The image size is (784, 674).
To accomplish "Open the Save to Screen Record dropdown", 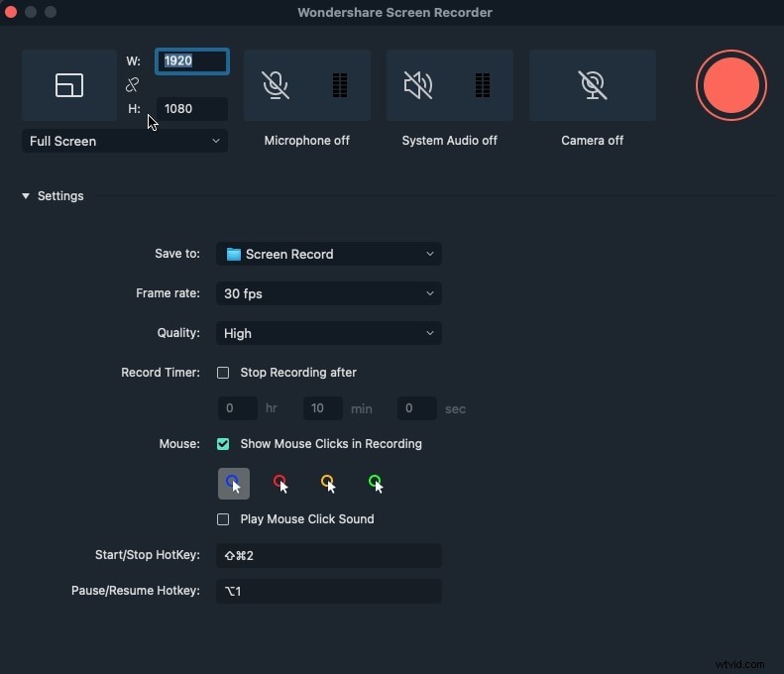I will [x=329, y=254].
